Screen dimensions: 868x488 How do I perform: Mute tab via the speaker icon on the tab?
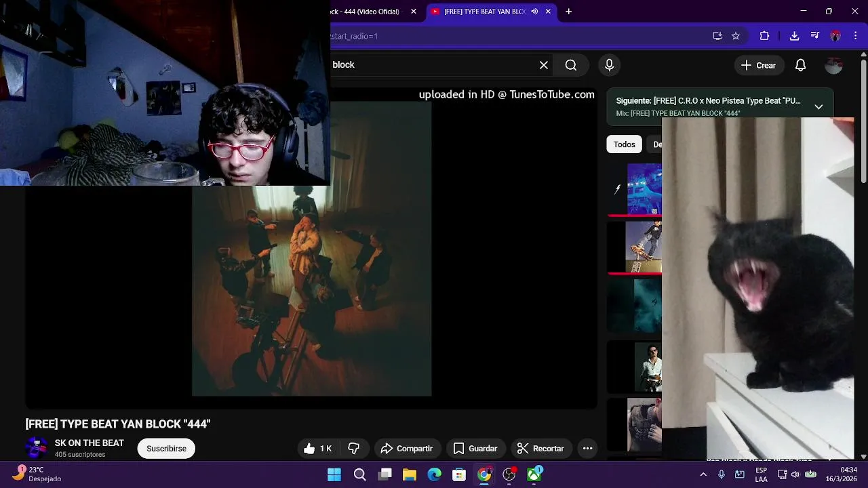pyautogui.click(x=534, y=12)
